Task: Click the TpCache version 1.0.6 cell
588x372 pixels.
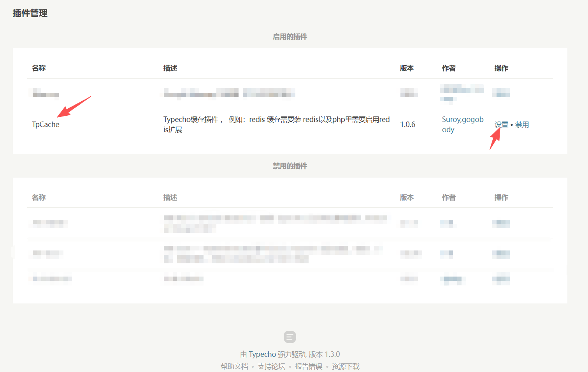Action: click(x=408, y=125)
